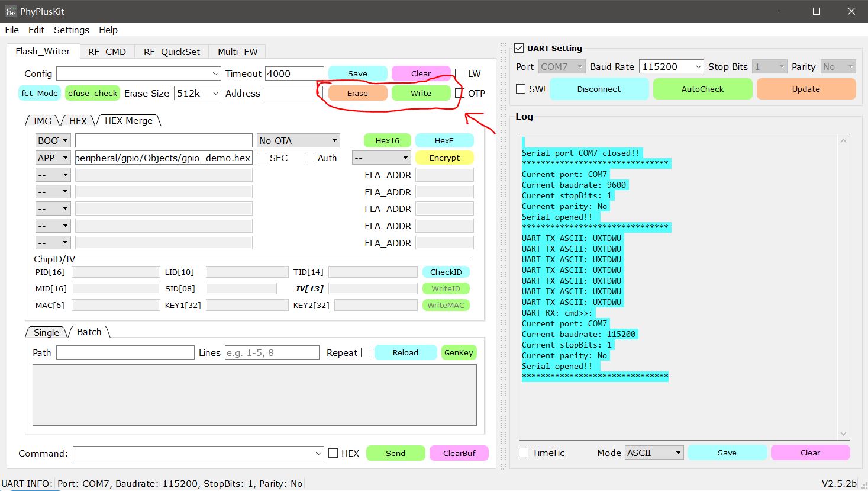Open the Help menu
Screen dimensions: 868x491
click(108, 30)
